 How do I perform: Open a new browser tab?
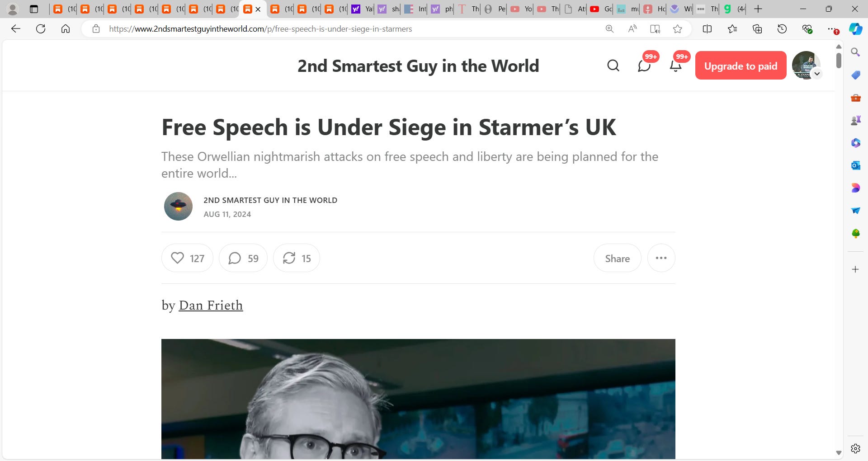coord(758,9)
